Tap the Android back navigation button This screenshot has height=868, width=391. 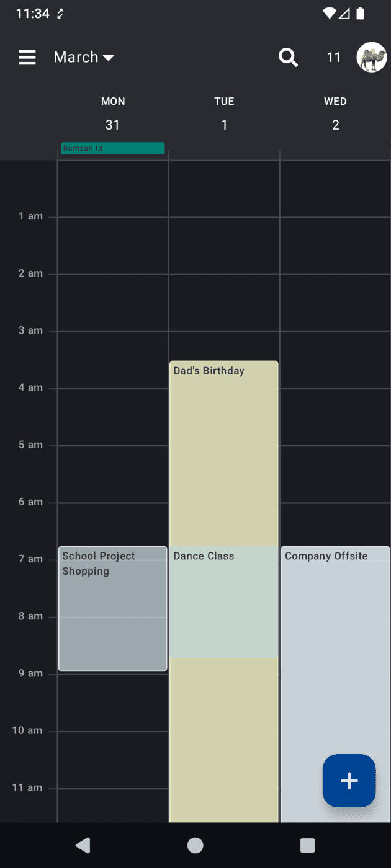coord(83,844)
